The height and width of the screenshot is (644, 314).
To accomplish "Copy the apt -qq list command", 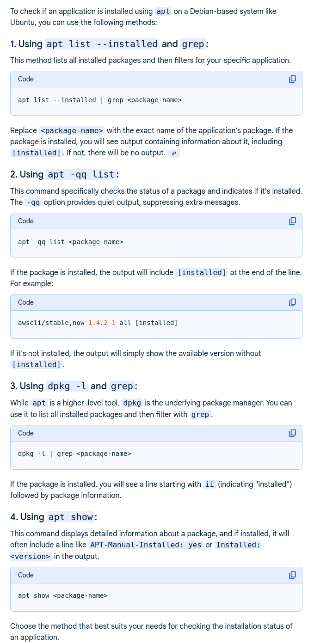I will coord(292,221).
